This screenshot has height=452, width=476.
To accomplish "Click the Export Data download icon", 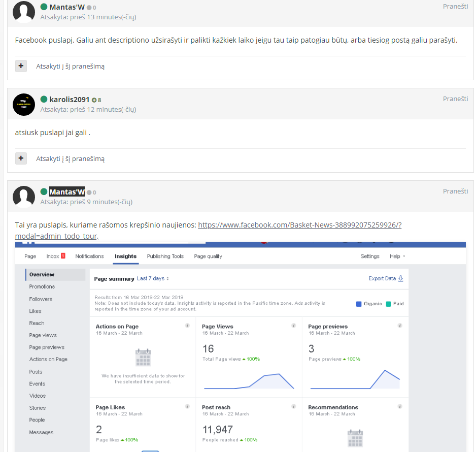I will tap(400, 278).
